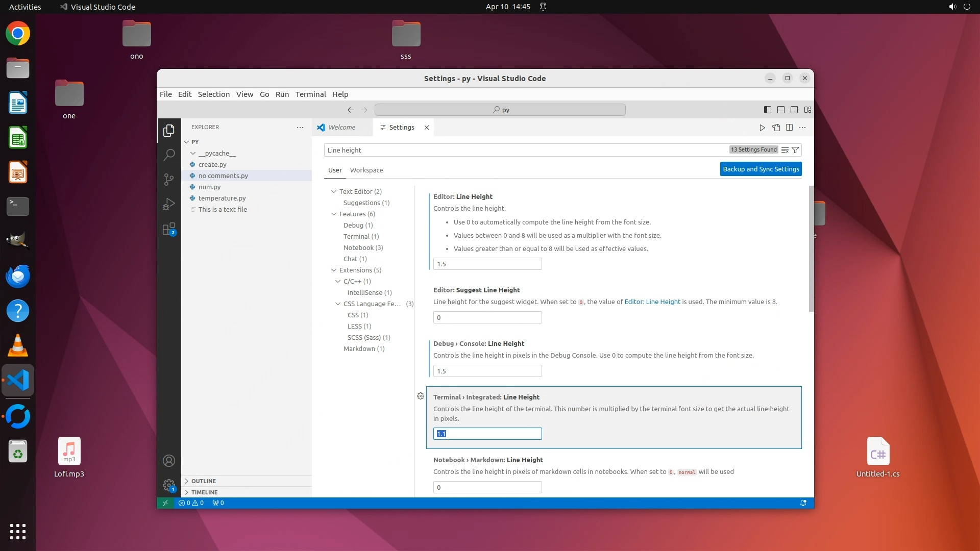Screen dimensions: 980x551
Task: Open the Manage gear menu
Action: click(169, 485)
